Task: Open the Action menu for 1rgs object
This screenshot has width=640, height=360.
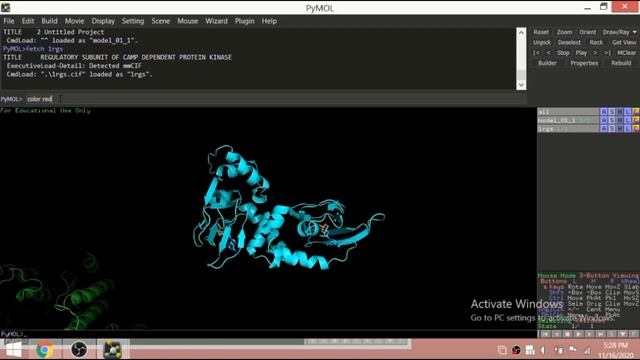Action: click(x=603, y=129)
